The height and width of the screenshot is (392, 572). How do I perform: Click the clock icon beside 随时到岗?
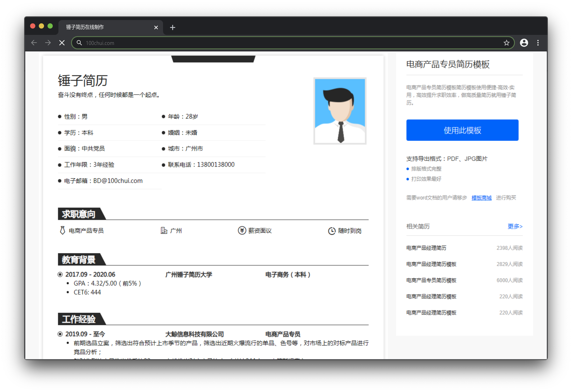point(332,231)
